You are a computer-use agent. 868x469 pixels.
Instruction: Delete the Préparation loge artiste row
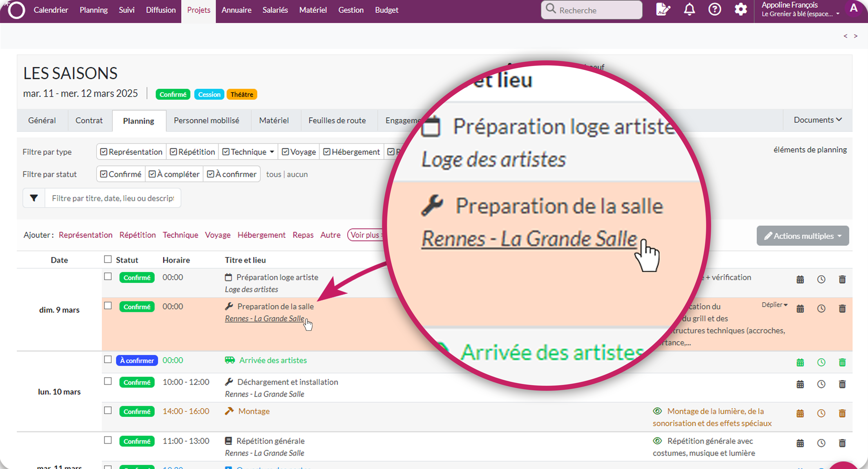842,279
